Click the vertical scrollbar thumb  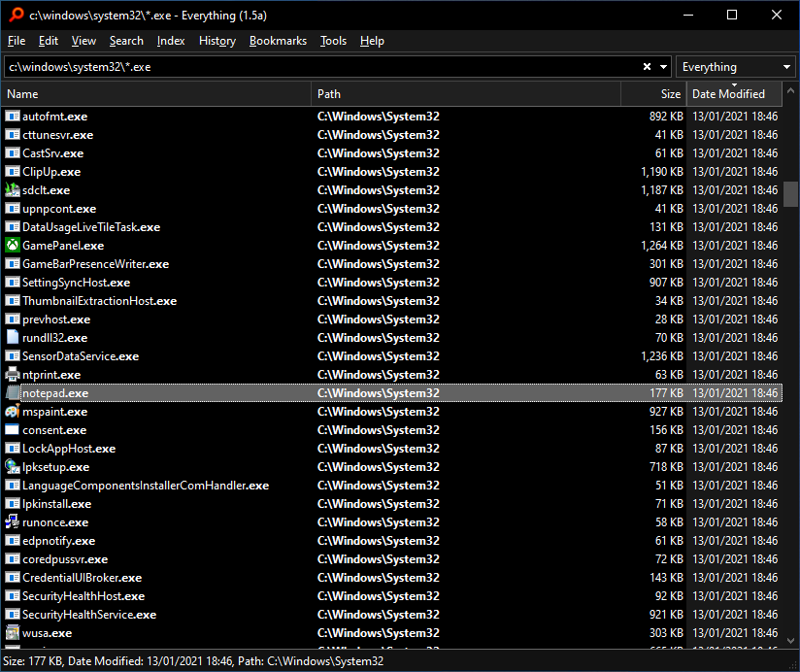[791, 194]
